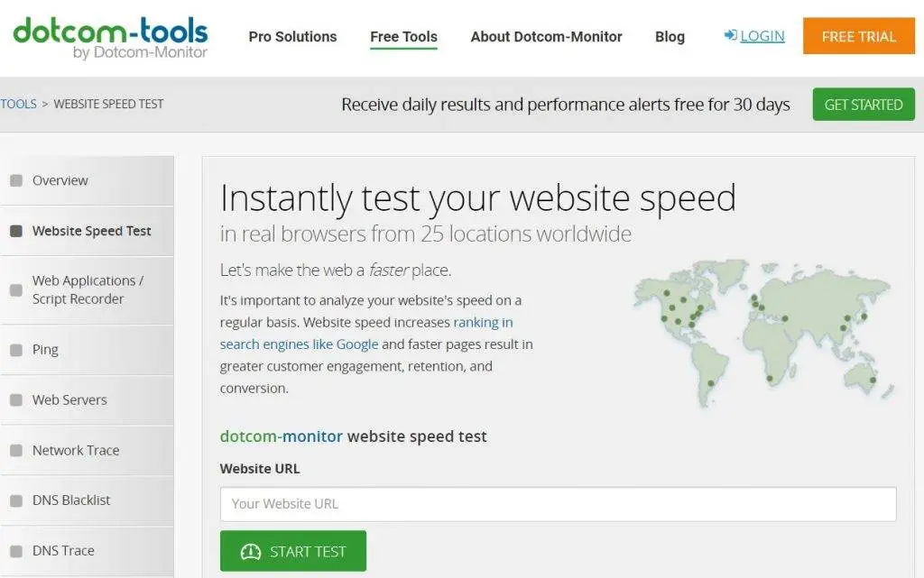This screenshot has height=578, width=924.
Task: Click the world map of test locations
Action: tap(764, 333)
